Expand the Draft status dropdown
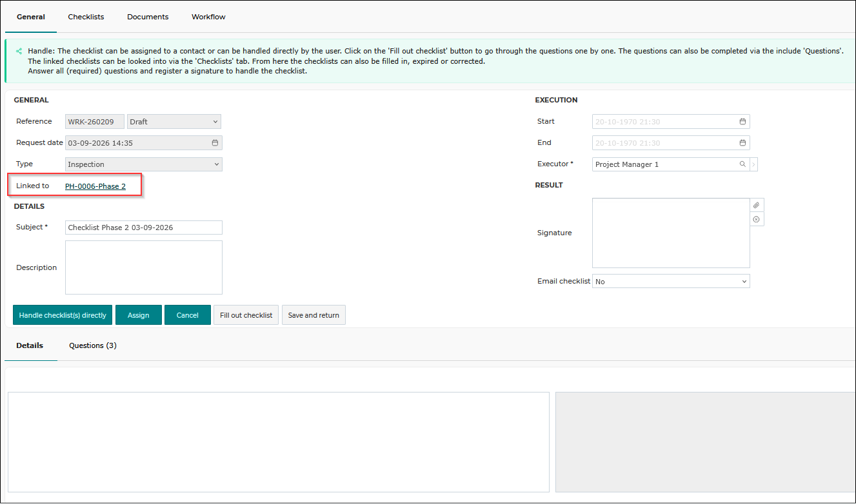The image size is (856, 504). point(174,121)
